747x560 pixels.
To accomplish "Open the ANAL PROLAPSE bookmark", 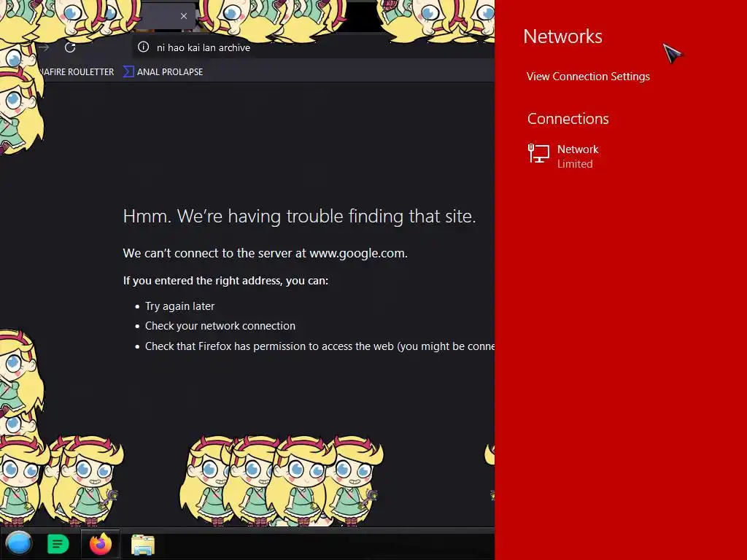I will tap(163, 72).
